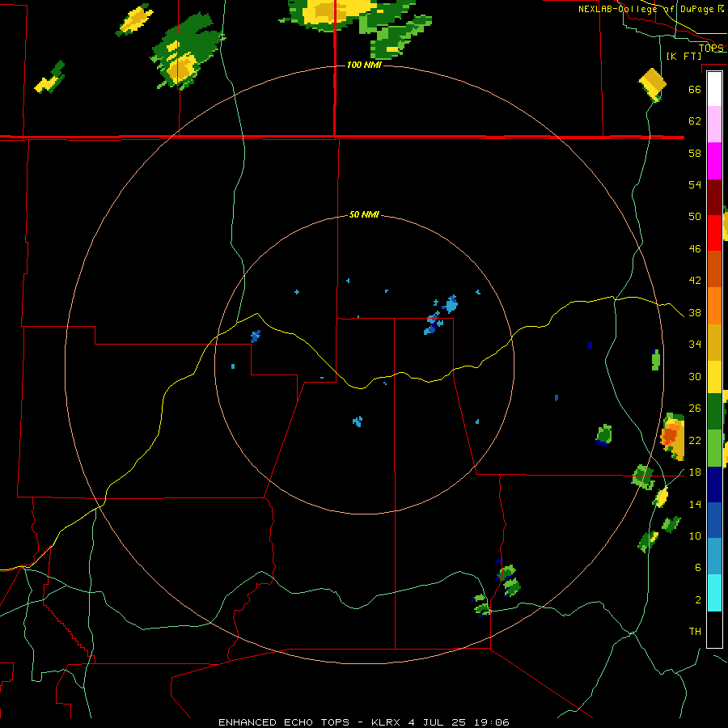Click the "TOPS" legend title
The image size is (728, 728).
711,48
